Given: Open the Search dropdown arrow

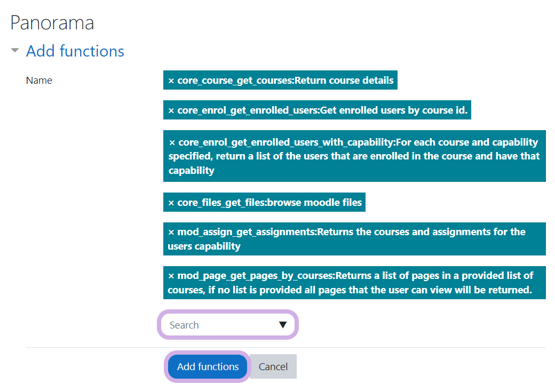Looking at the screenshot, I should (283, 325).
